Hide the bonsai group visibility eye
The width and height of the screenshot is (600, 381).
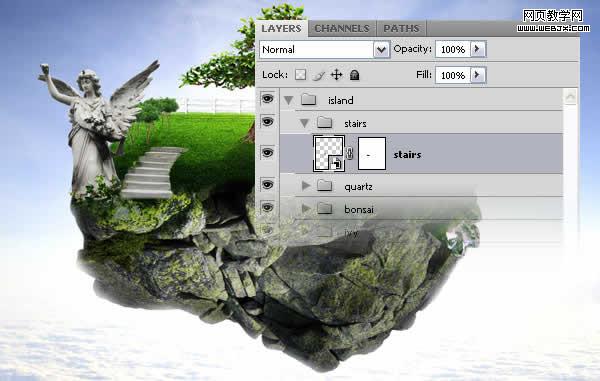click(x=267, y=207)
